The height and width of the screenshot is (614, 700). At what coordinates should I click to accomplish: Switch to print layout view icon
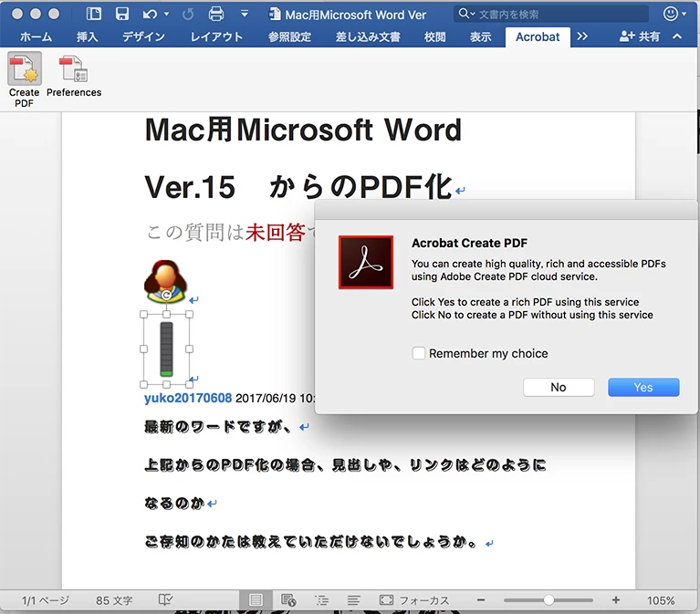click(256, 600)
